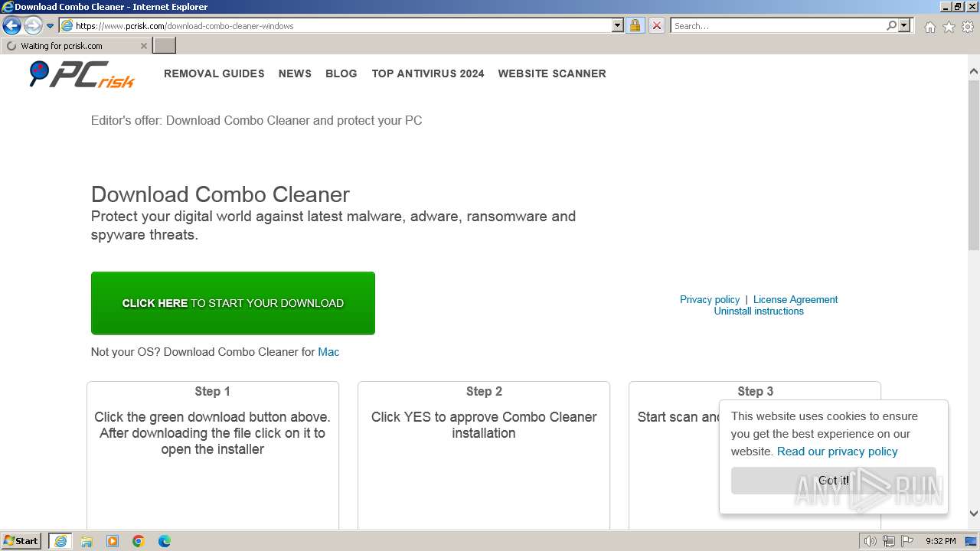Click the 'Step 3' heading
Screen dimensions: 980x551
tap(755, 391)
